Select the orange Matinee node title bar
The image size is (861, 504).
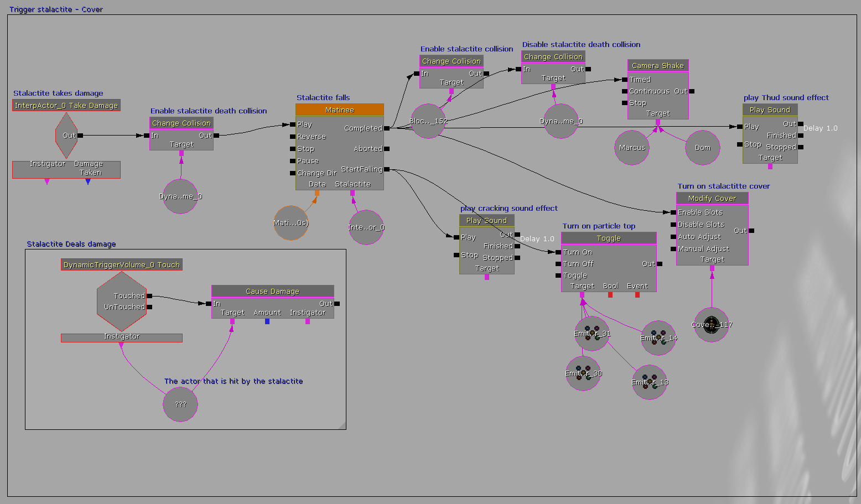[x=339, y=110]
